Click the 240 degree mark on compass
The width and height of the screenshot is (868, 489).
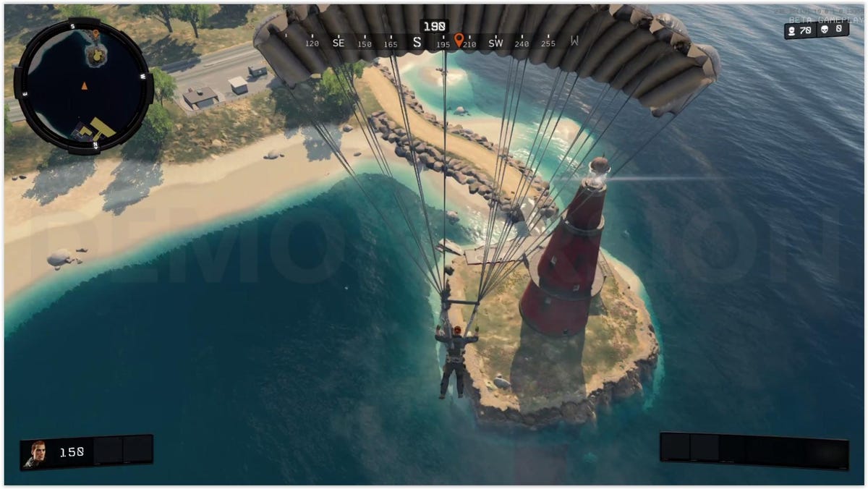(x=522, y=43)
